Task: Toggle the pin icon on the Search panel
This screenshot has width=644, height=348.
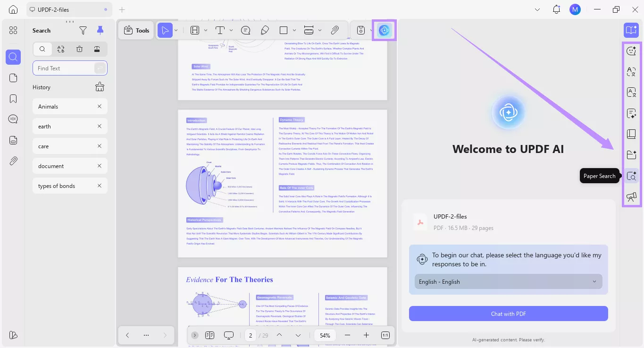Action: (x=100, y=31)
